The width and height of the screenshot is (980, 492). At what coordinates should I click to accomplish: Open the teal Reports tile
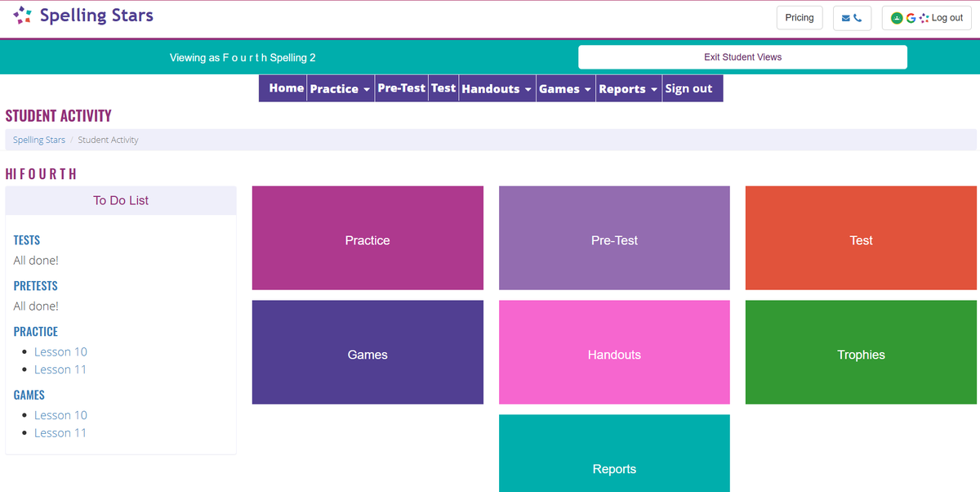pyautogui.click(x=614, y=454)
